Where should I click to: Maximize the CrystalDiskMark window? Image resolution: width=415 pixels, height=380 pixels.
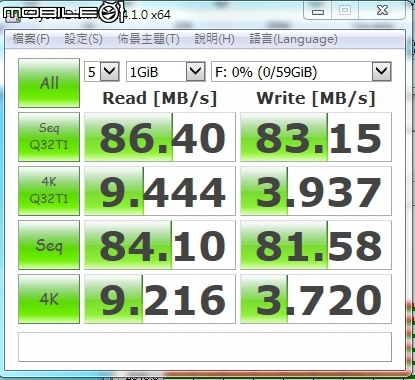[x=345, y=11]
